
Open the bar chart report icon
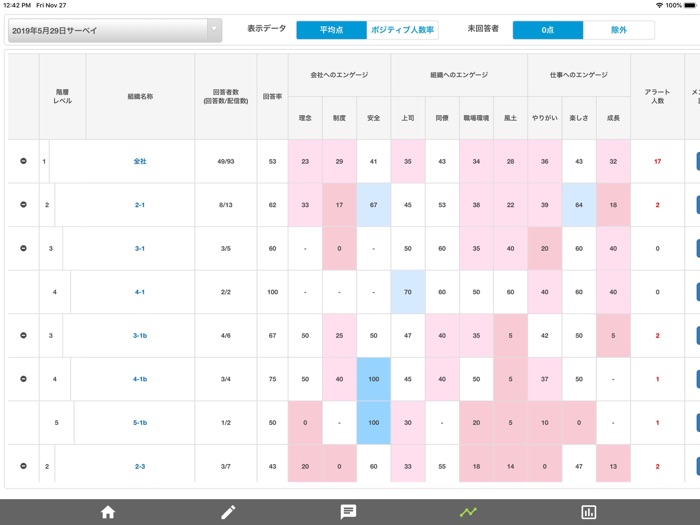(x=589, y=512)
